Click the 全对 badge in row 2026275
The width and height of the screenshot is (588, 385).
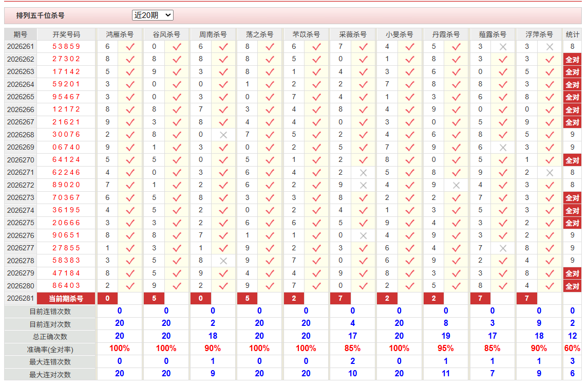[572, 223]
